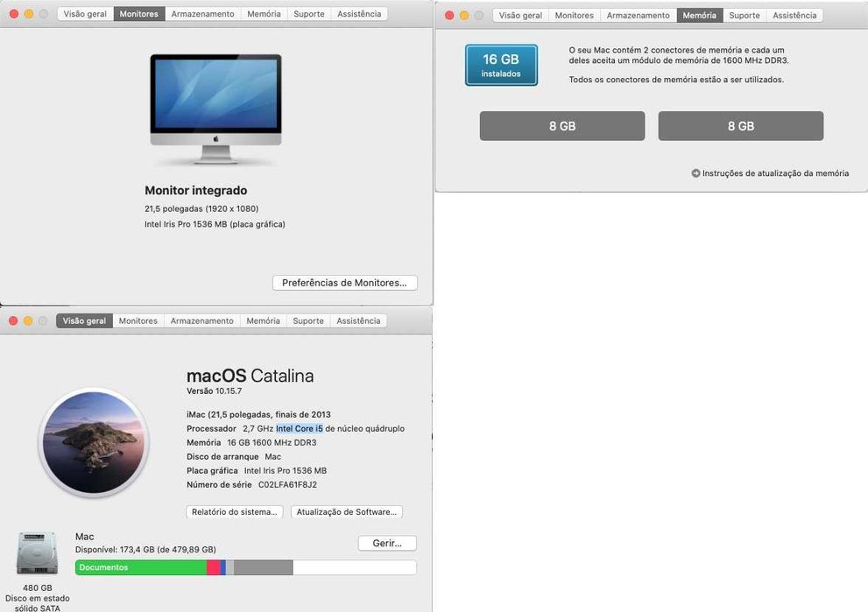Click Relatório do sistema button
The width and height of the screenshot is (868, 612).
235,512
